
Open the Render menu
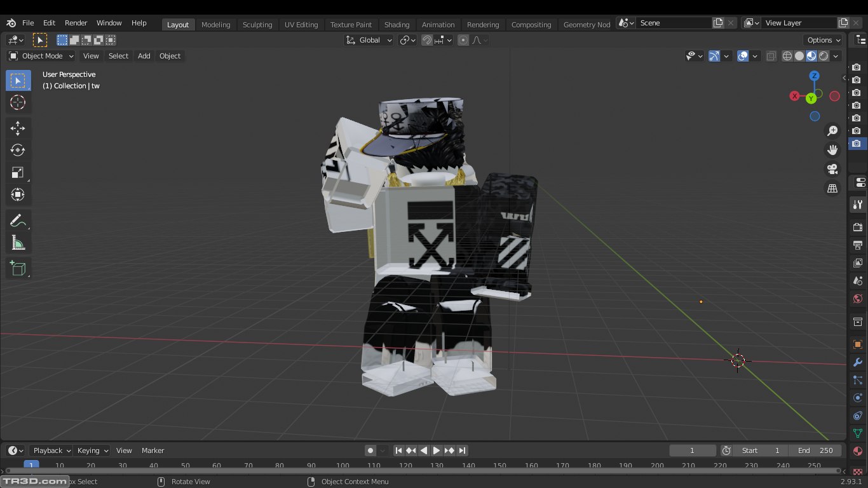point(76,23)
